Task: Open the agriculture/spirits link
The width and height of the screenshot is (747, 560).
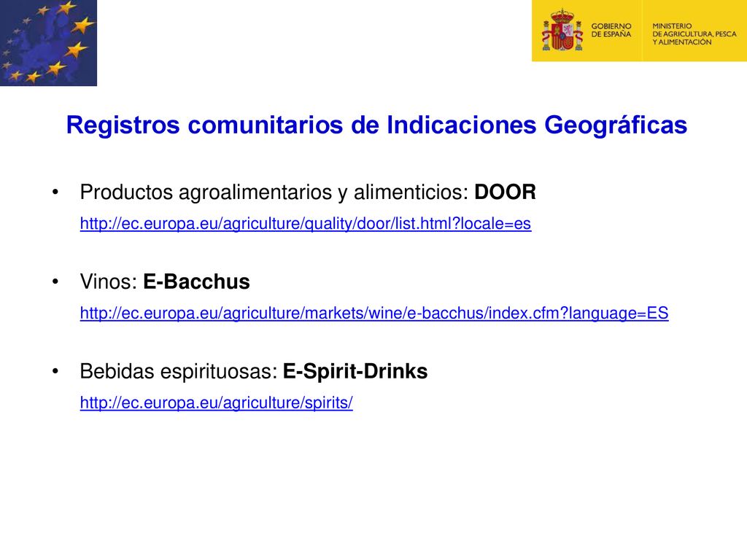Action: (x=216, y=402)
